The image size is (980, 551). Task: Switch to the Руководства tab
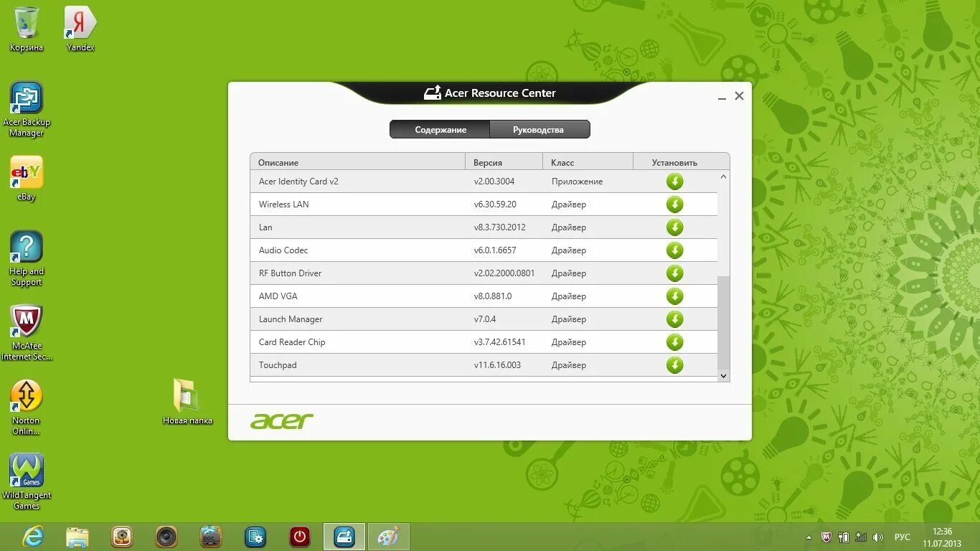tap(539, 130)
